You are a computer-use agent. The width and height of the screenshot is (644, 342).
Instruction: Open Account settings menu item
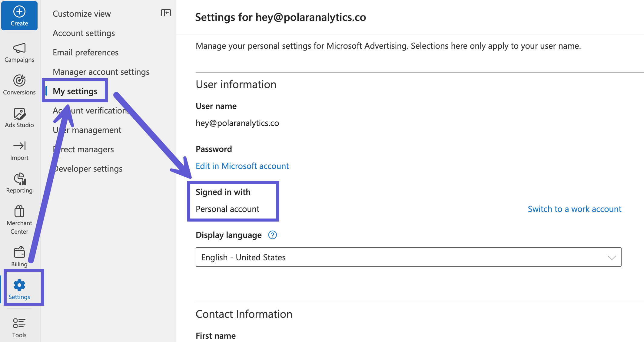pyautogui.click(x=84, y=33)
